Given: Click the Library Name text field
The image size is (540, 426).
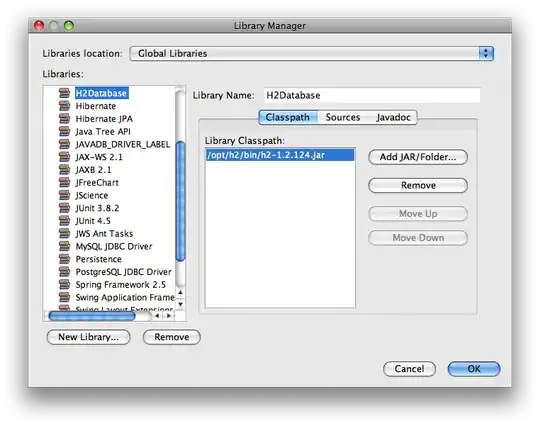Looking at the screenshot, I should point(372,95).
